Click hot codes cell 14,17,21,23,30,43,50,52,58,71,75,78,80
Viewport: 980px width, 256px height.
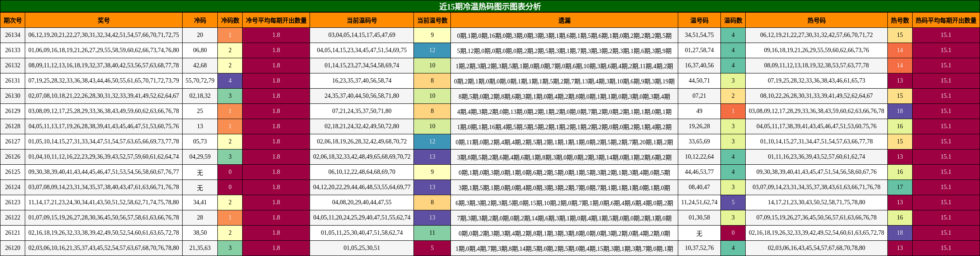(x=817, y=203)
